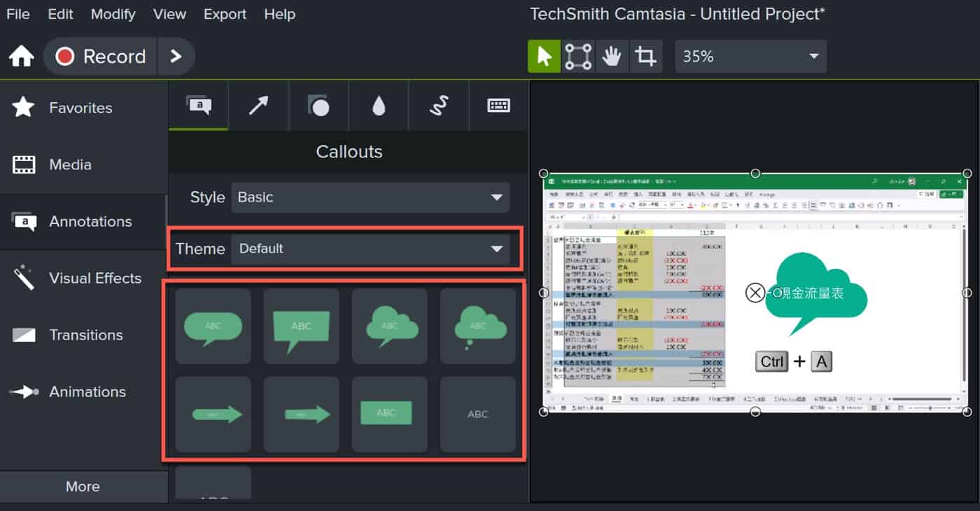Viewport: 980px width, 511px height.
Task: Enable the Crop tool
Action: pyautogui.click(x=645, y=56)
